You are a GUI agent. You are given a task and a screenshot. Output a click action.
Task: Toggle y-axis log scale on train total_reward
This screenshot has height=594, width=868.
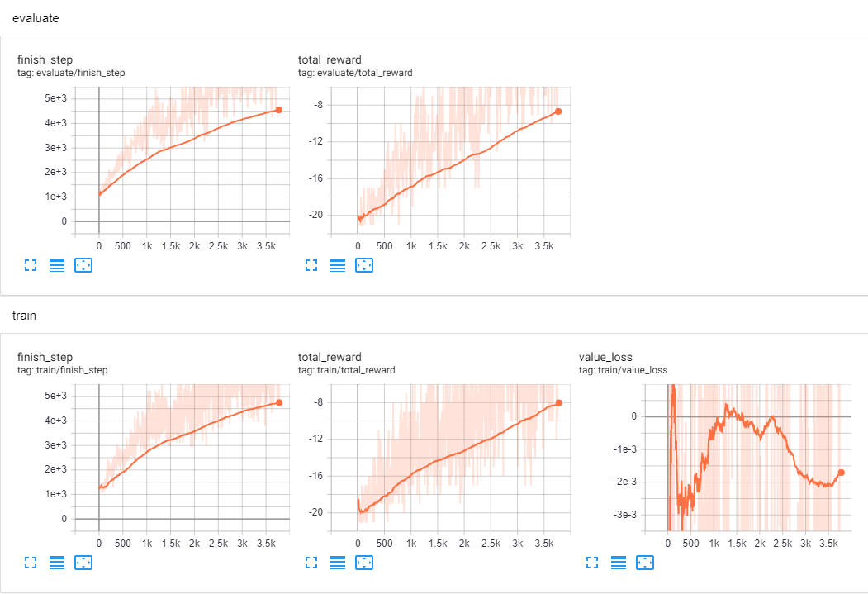point(338,563)
